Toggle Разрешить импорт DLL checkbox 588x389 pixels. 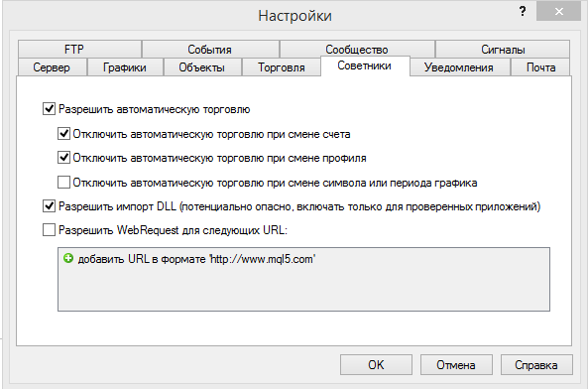tap(49, 206)
